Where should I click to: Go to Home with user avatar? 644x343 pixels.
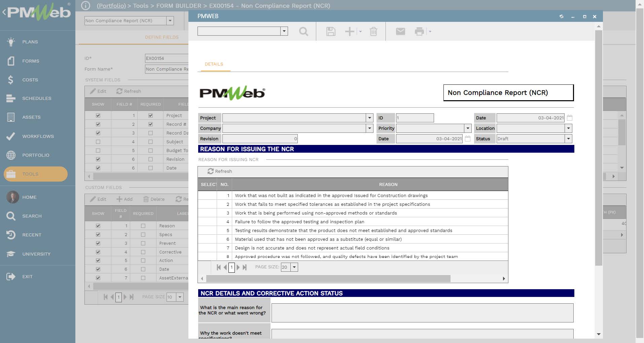12,197
